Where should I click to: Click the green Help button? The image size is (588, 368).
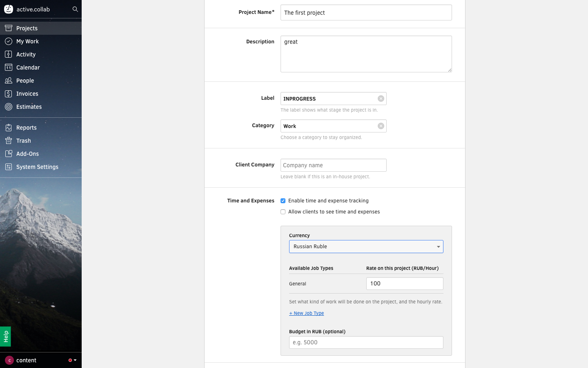[5, 337]
